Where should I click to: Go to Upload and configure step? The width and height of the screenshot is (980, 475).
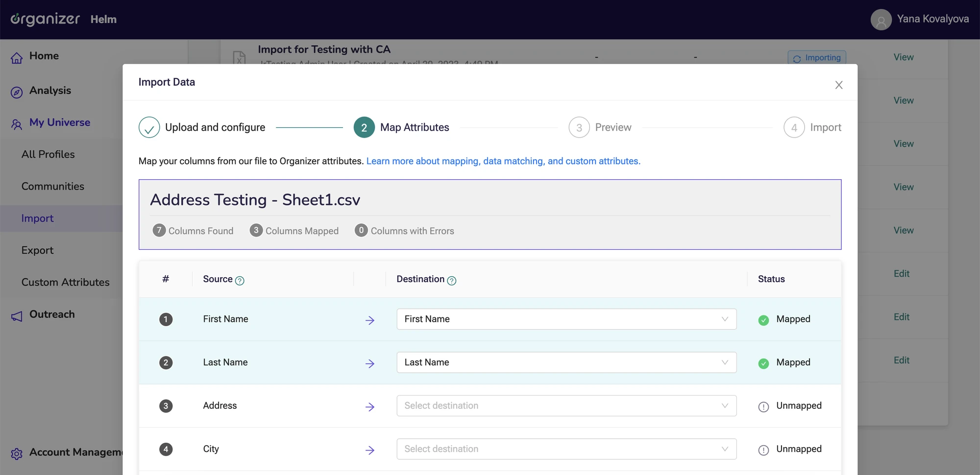[x=202, y=127]
